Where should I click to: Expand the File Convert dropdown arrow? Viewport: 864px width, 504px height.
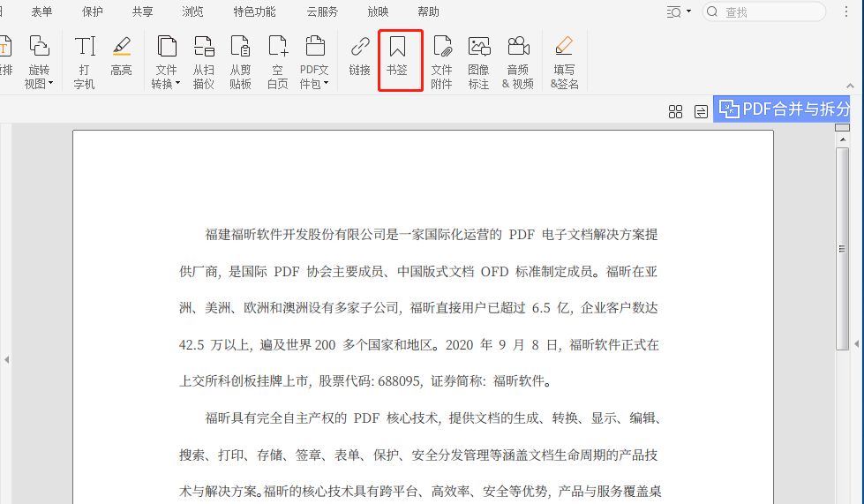click(x=177, y=84)
